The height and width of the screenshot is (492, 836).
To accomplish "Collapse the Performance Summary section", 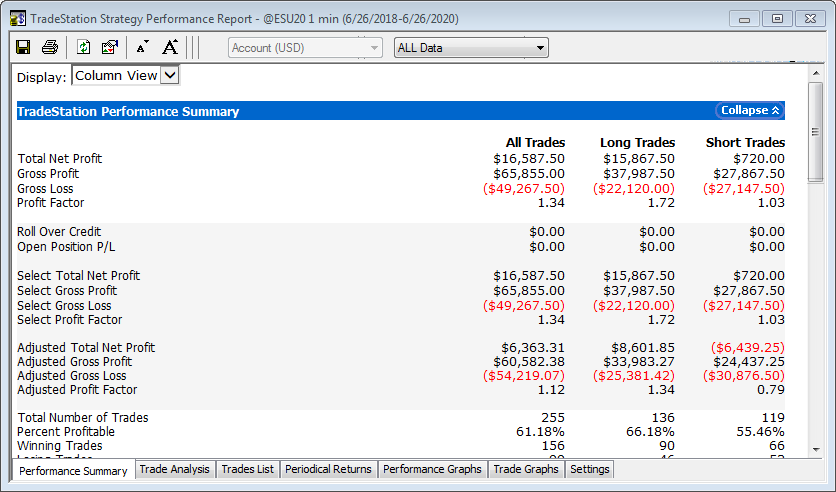I will (750, 110).
